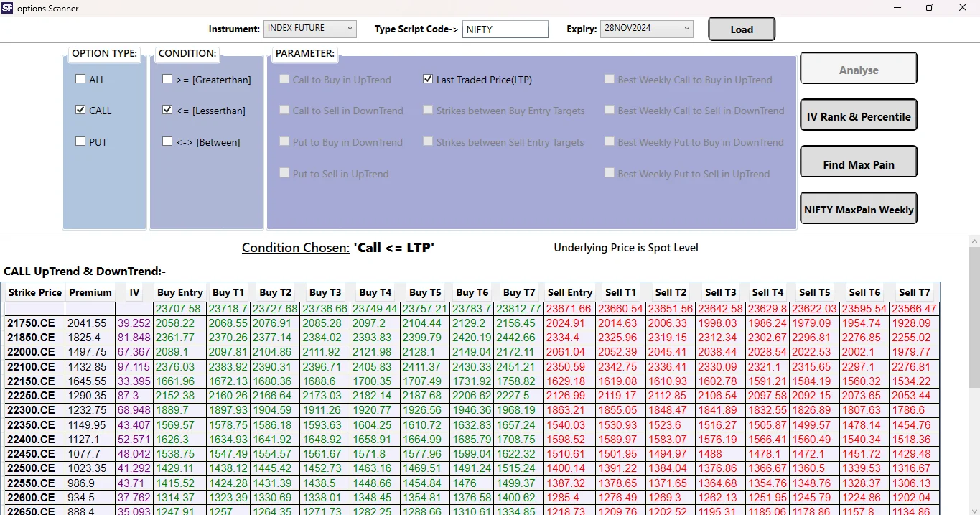The image size is (980, 515).
Task: Click the NIFTY script code input field
Action: (505, 29)
